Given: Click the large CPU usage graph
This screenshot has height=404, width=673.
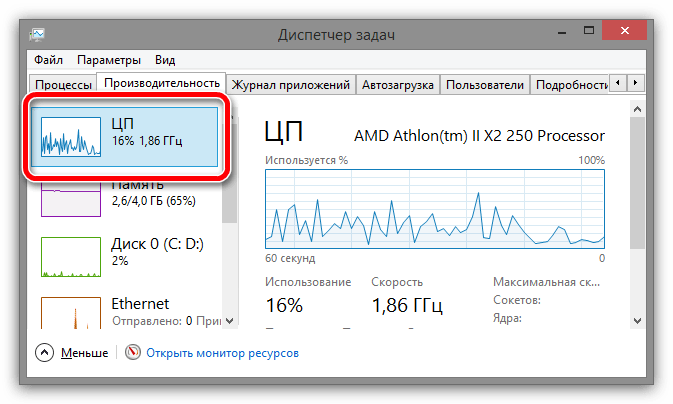Looking at the screenshot, I should [x=435, y=209].
